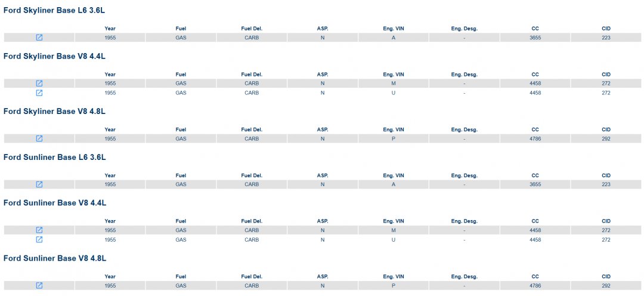Click the Ford Sunliner Base V8 4.8L heading
The height and width of the screenshot is (296, 644).
pos(54,258)
